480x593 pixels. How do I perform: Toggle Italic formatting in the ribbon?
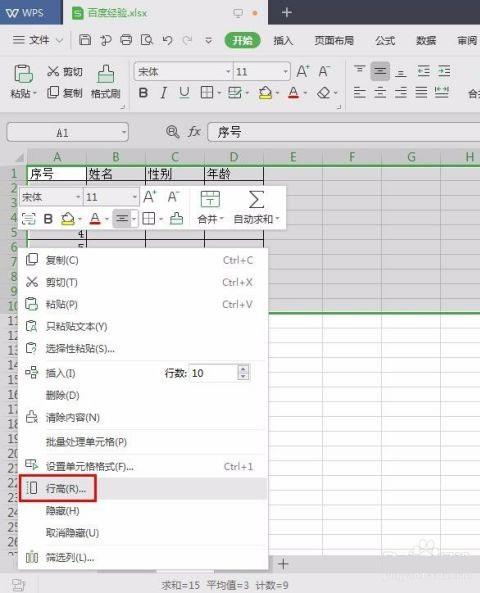(x=163, y=93)
